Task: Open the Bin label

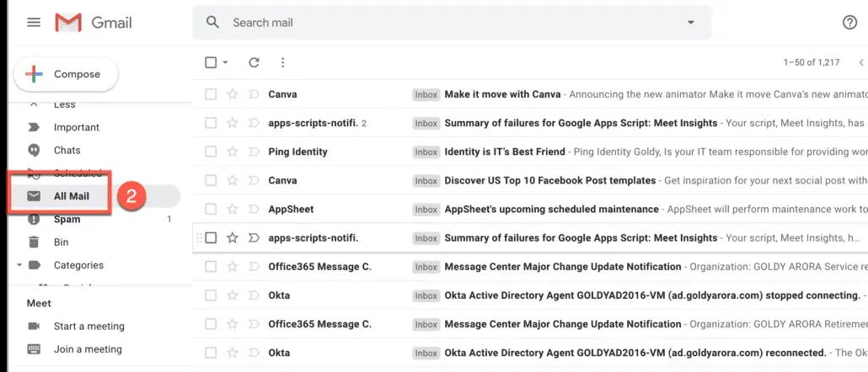Action: (61, 242)
